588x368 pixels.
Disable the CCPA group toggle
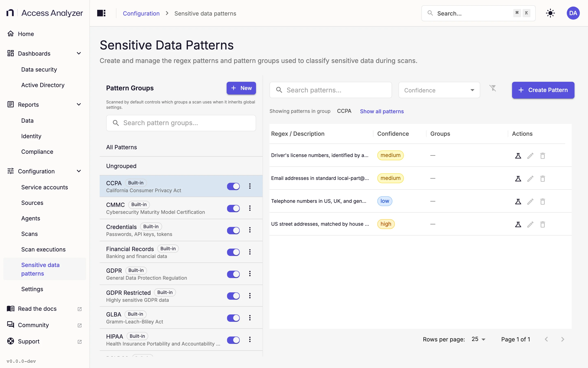tap(233, 186)
